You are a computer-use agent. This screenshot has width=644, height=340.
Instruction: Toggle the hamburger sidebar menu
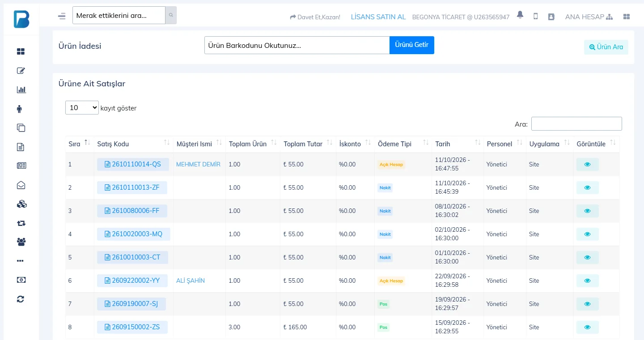(62, 16)
